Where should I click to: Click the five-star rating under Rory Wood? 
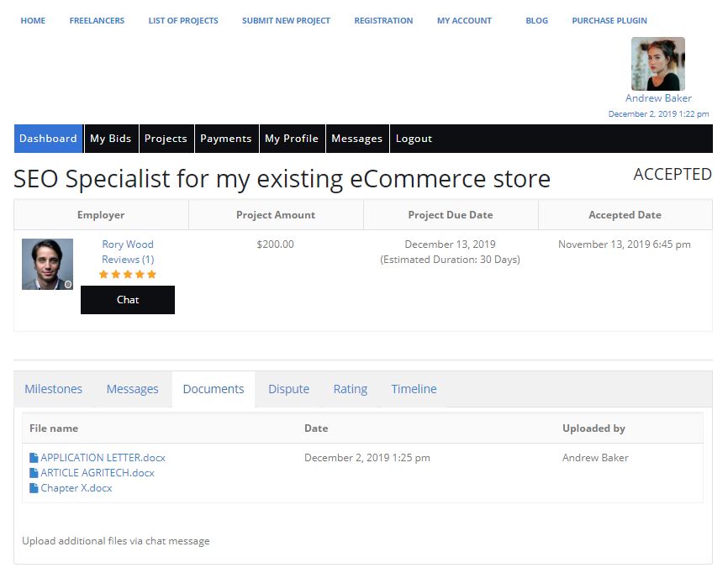[x=128, y=274]
